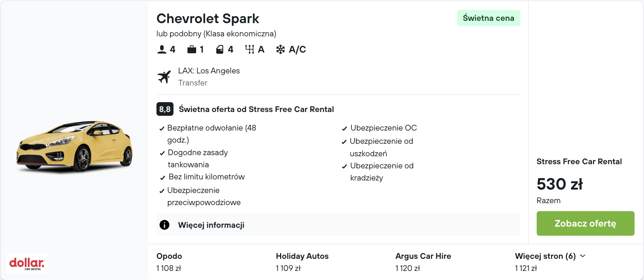Image resolution: width=644 pixels, height=280 pixels.
Task: Click the car doors icon
Action: [220, 50]
